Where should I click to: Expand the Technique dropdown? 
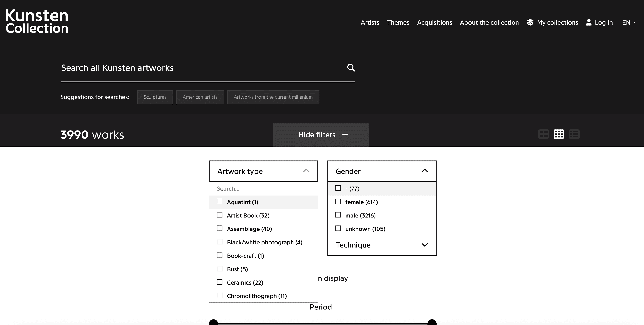(x=425, y=245)
